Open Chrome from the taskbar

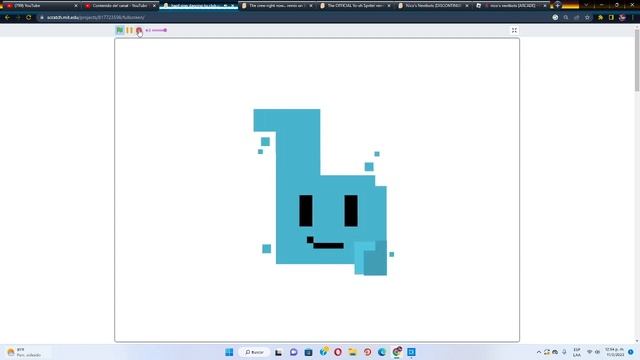coord(397,352)
